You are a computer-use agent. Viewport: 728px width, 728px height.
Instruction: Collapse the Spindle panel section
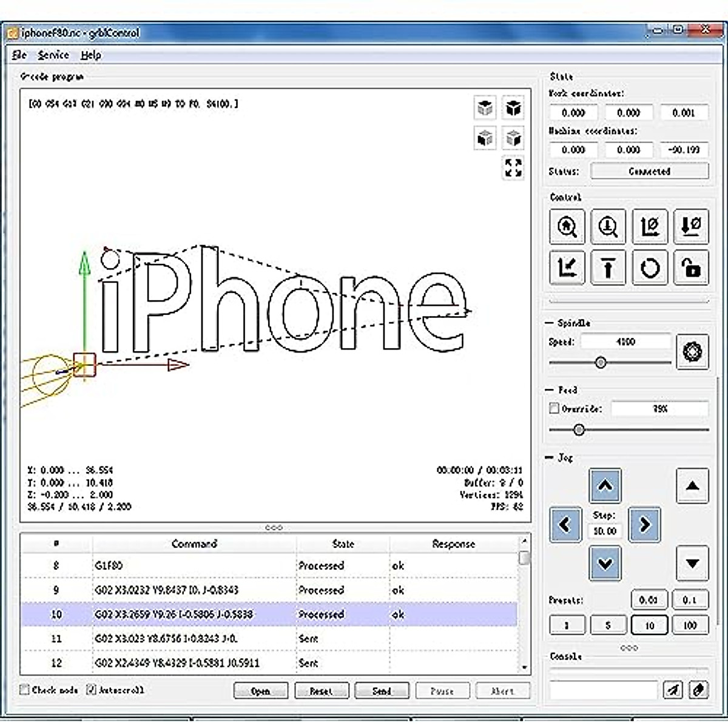[550, 323]
